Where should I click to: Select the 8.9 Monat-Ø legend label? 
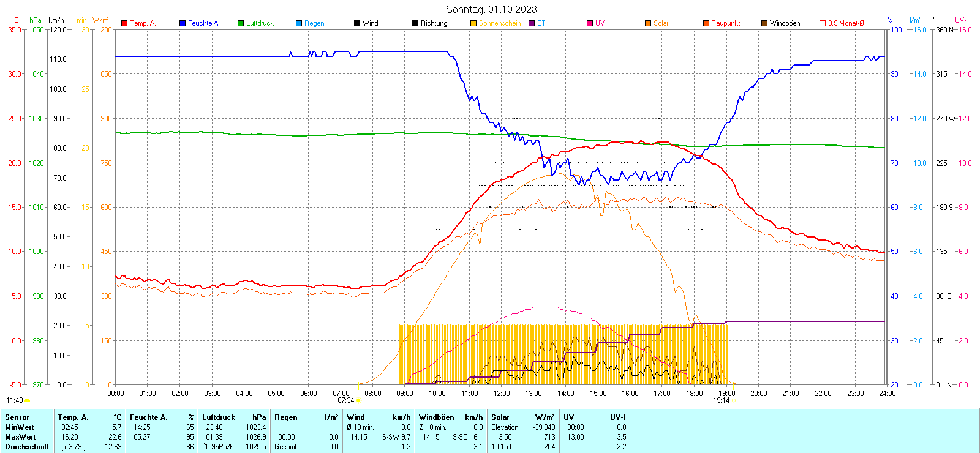click(846, 23)
